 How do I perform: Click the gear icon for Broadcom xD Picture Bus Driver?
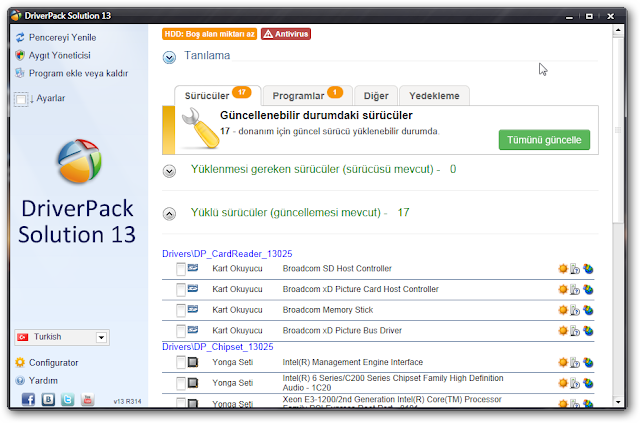point(563,331)
